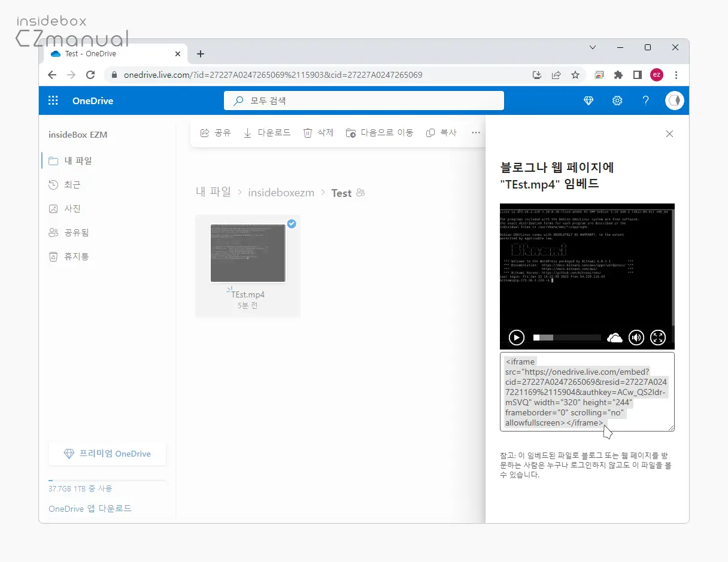Screen dimensions: 728x562
Task: Open the TEst.mp4 file thumbnail
Action: [248, 253]
